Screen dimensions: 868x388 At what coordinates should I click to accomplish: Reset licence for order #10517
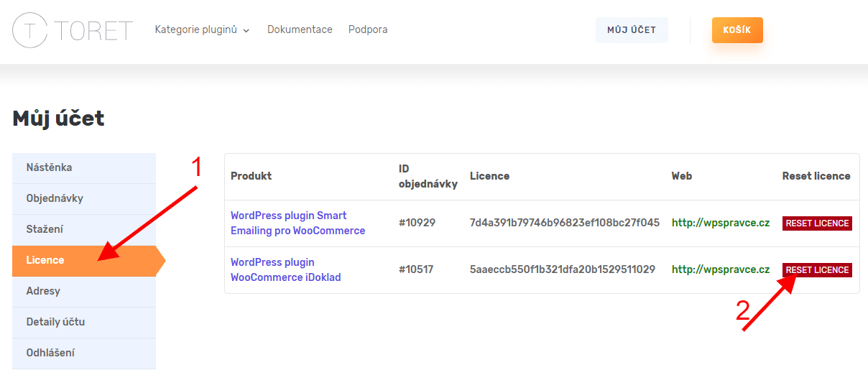point(817,270)
